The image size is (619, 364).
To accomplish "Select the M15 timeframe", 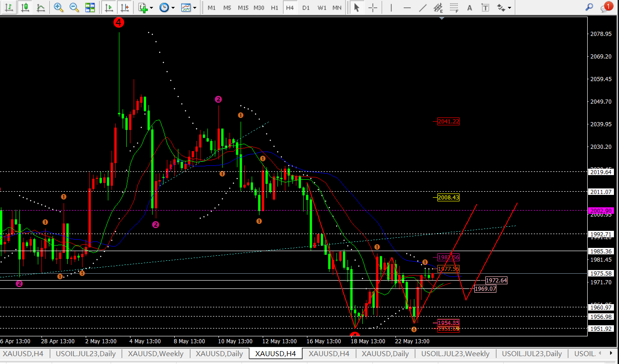I will [x=243, y=8].
